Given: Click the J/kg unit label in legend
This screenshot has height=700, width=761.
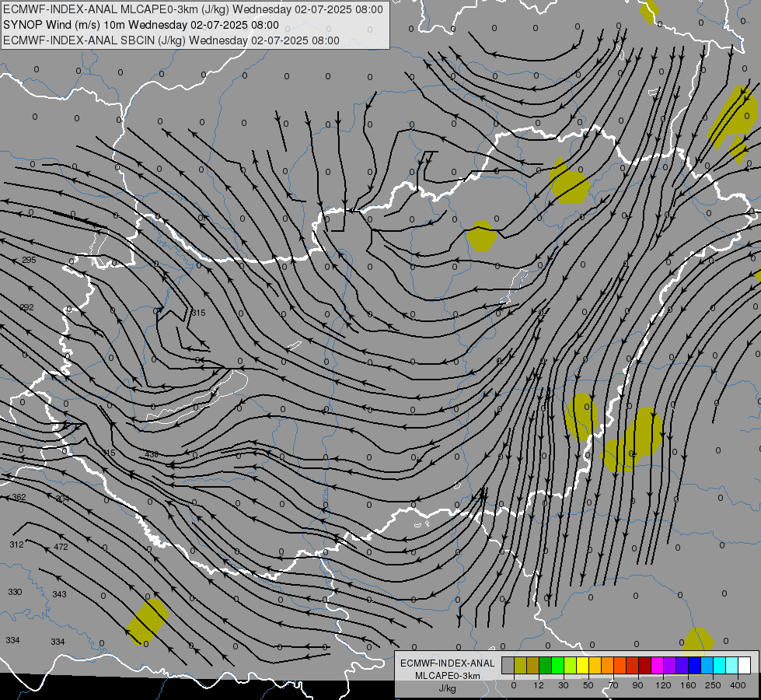Looking at the screenshot, I should [x=447, y=688].
